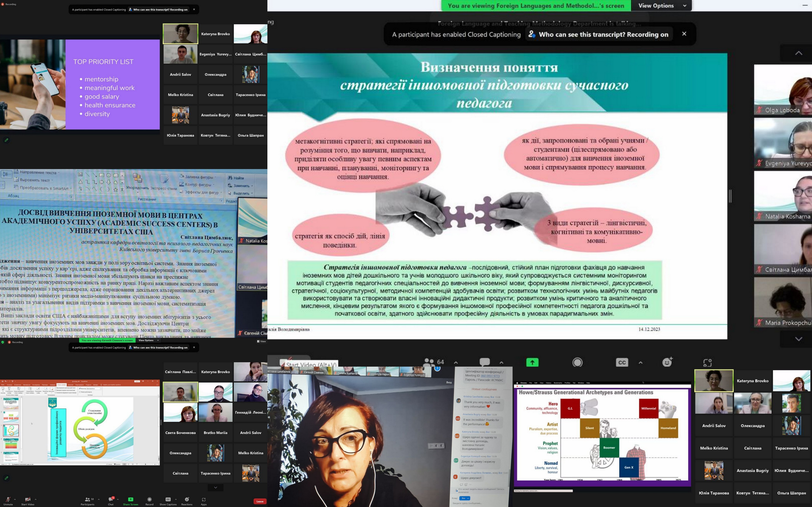Open the History menu in Chrome
This screenshot has height=507, width=812.
[549, 383]
